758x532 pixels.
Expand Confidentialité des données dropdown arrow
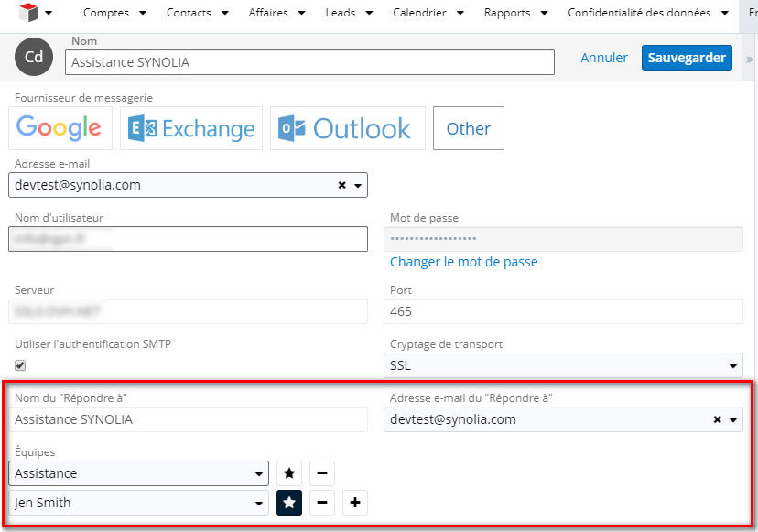pyautogui.click(x=725, y=13)
